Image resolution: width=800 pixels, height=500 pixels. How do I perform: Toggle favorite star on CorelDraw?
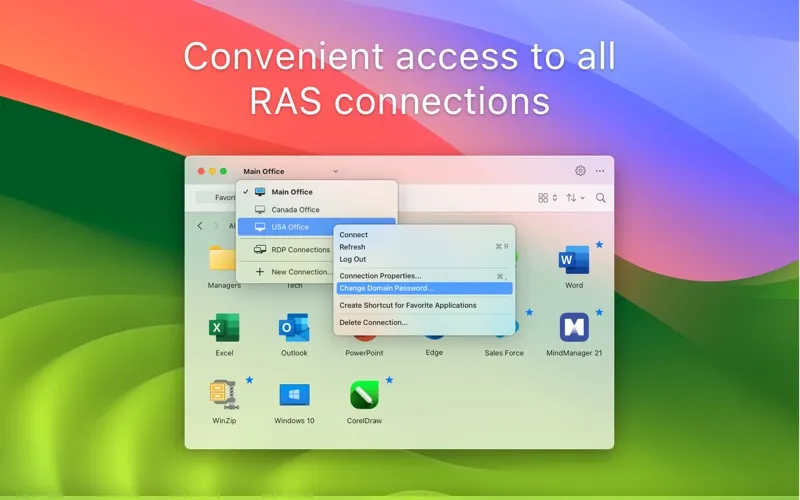click(x=389, y=380)
